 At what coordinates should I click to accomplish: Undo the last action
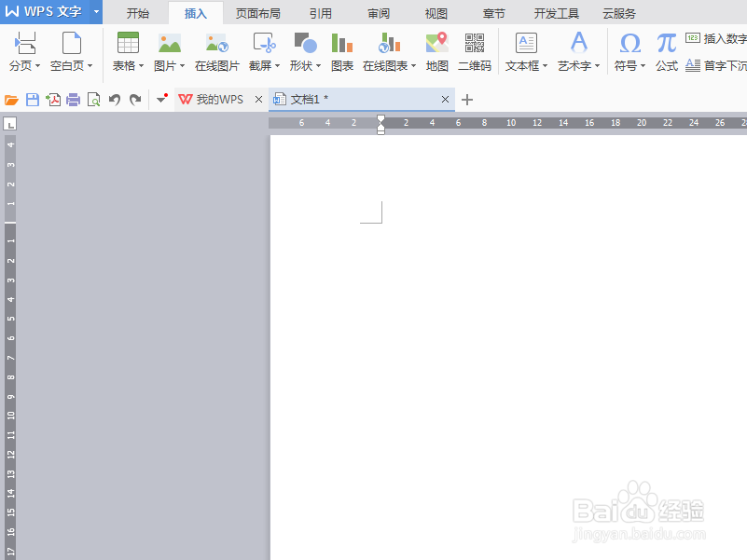tap(115, 100)
